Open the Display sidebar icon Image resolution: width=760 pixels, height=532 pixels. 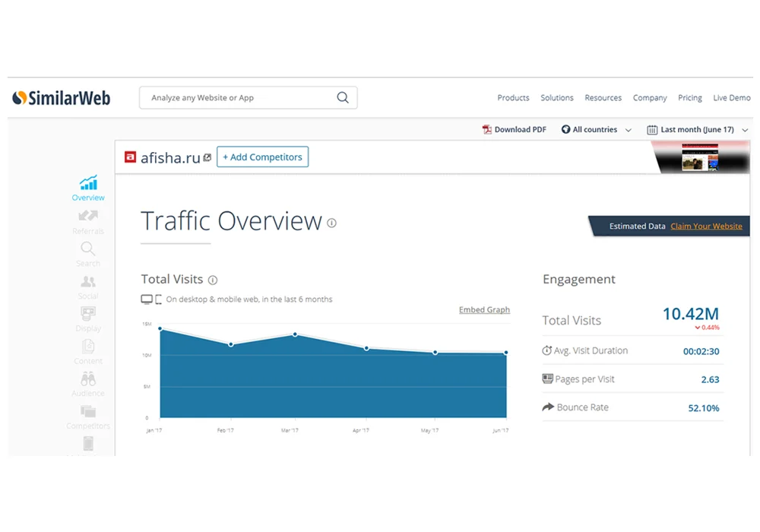point(88,319)
